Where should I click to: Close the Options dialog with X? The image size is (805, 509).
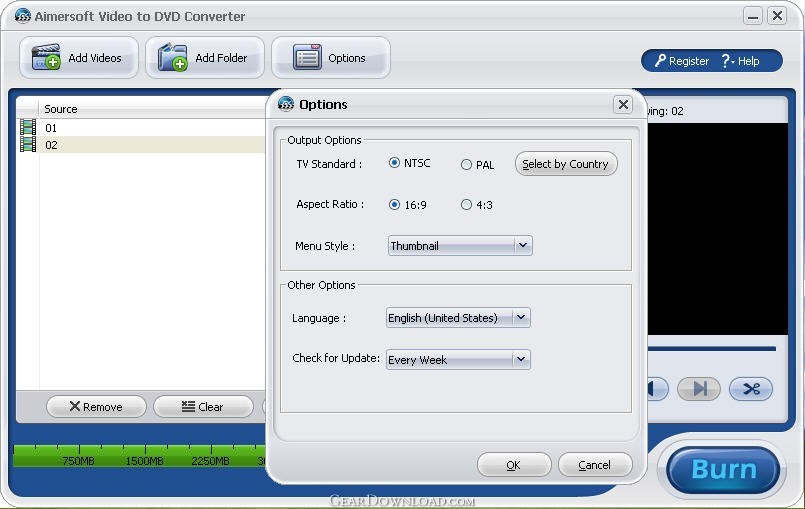(x=623, y=105)
